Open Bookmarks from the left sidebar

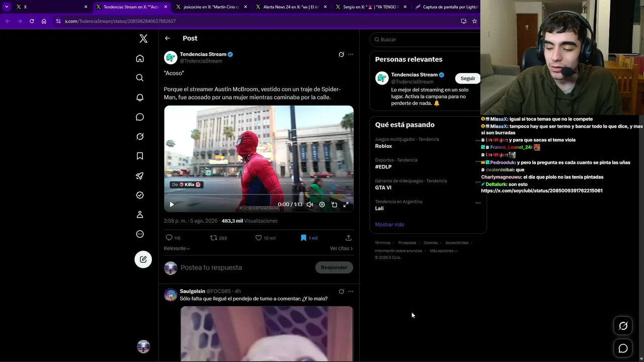pos(140,156)
